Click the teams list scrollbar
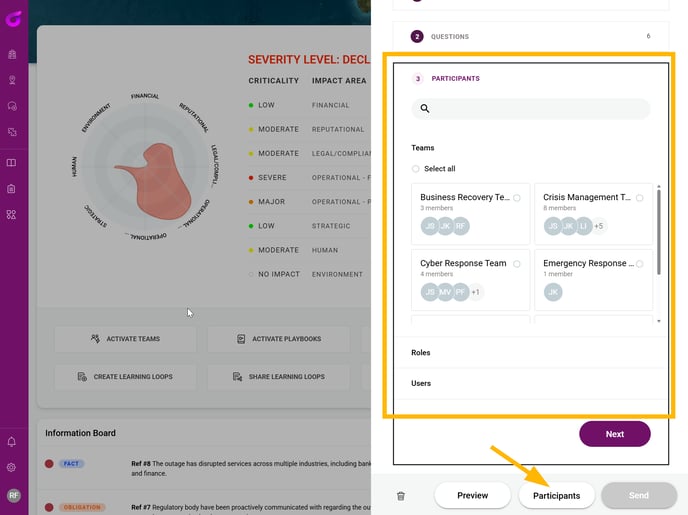The height and width of the screenshot is (515, 688). click(x=659, y=232)
